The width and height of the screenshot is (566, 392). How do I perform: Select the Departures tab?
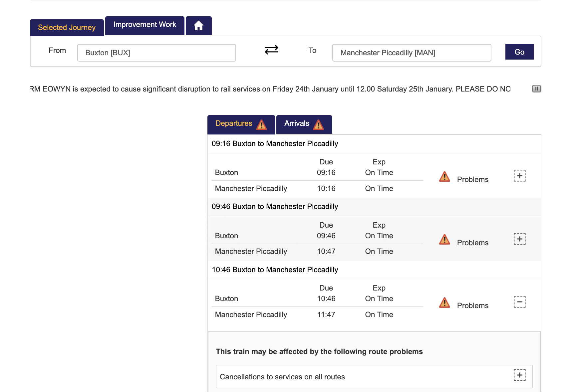(x=234, y=124)
